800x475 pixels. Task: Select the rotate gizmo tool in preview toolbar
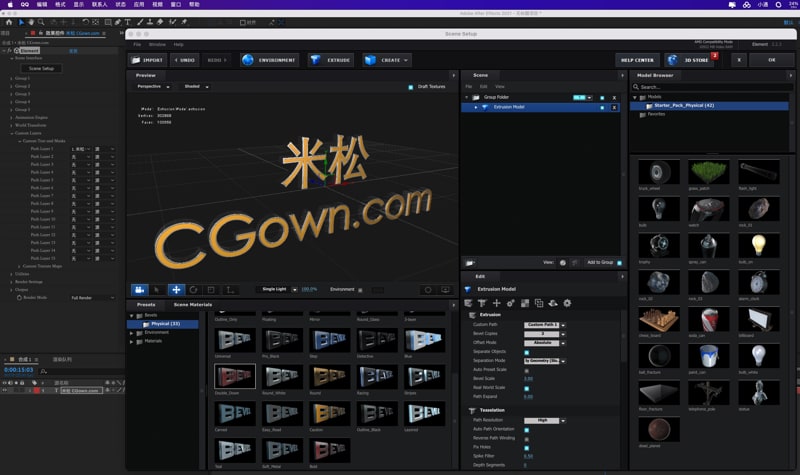pos(193,290)
